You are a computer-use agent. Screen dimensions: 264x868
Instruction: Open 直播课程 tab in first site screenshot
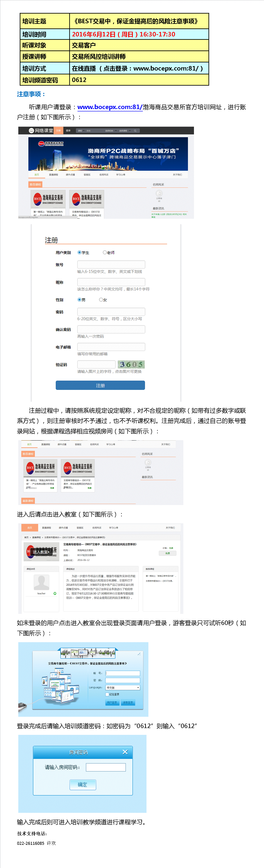53,174
